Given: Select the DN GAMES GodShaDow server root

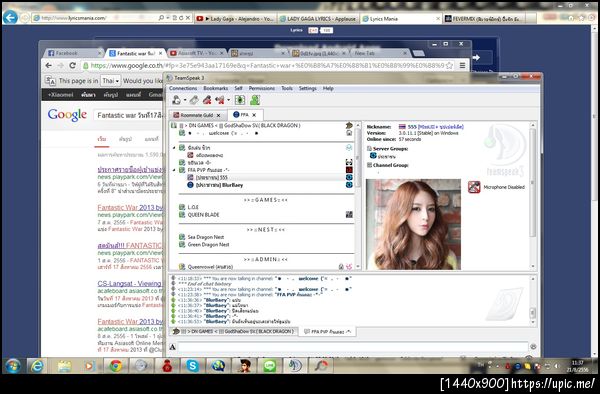Looking at the screenshot, I should pos(240,125).
